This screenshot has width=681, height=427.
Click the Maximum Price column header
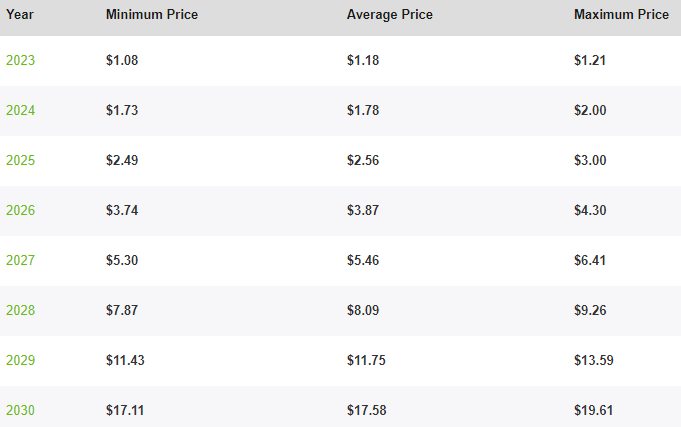point(621,15)
